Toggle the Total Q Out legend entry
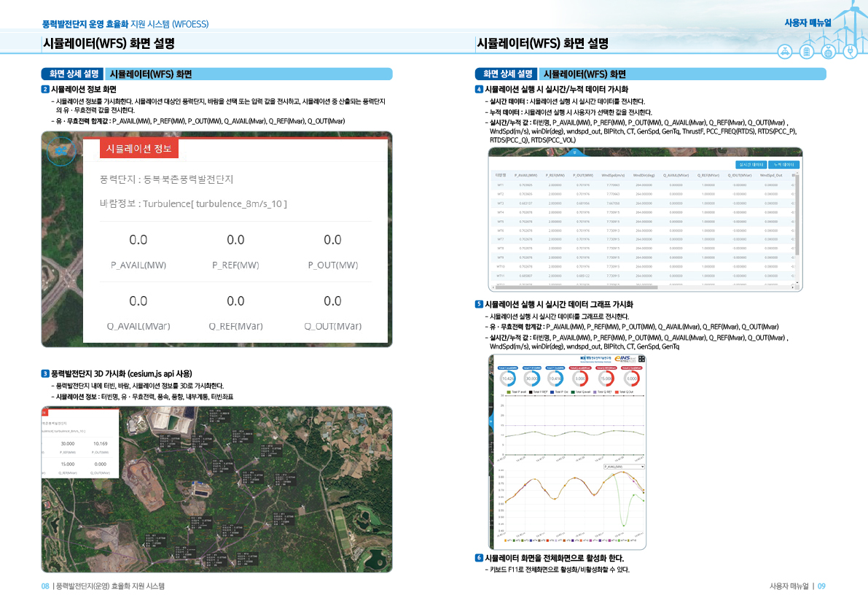This screenshot has height=614, width=868. pyautogui.click(x=625, y=392)
